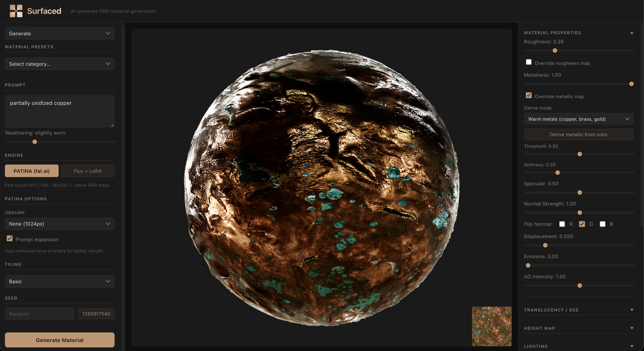Open the Tiling Basic dropdown
The height and width of the screenshot is (351, 644).
pos(60,281)
